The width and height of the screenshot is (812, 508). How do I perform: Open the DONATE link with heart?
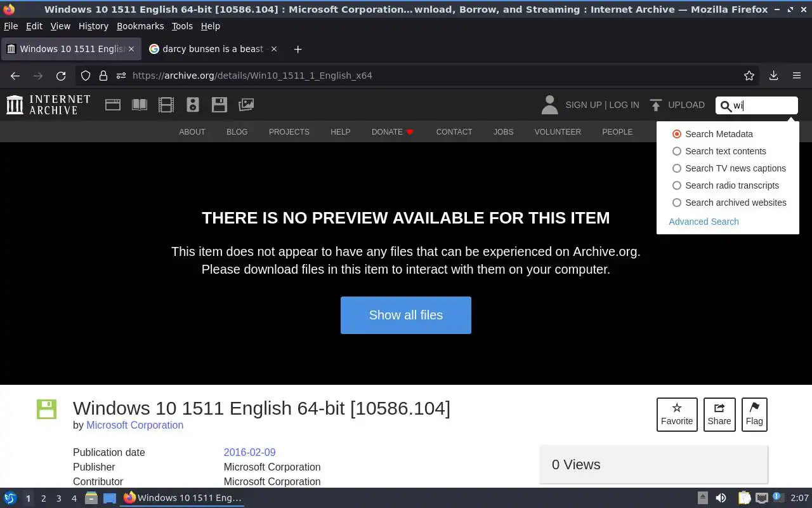[393, 132]
